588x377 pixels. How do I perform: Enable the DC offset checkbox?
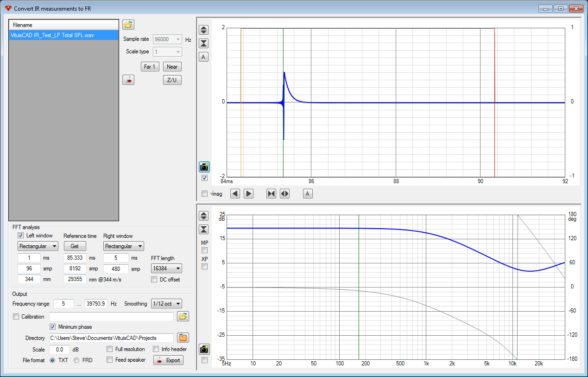(x=154, y=280)
